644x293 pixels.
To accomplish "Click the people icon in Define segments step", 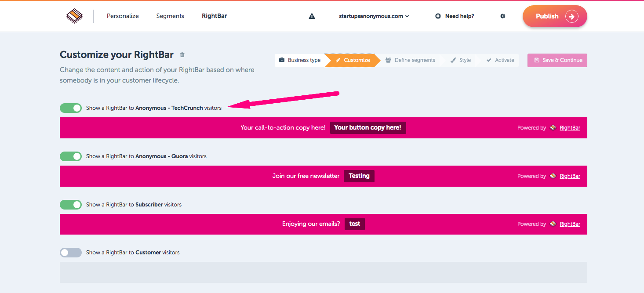I will [388, 60].
